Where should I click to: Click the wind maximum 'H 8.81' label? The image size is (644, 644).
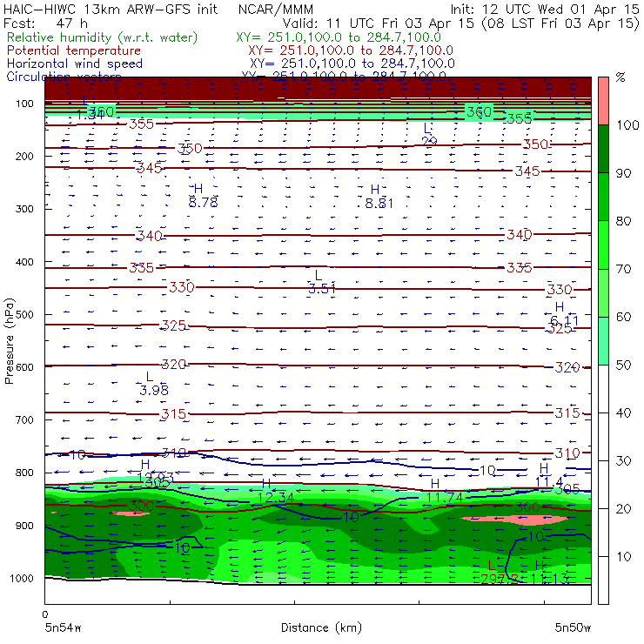pos(379,197)
